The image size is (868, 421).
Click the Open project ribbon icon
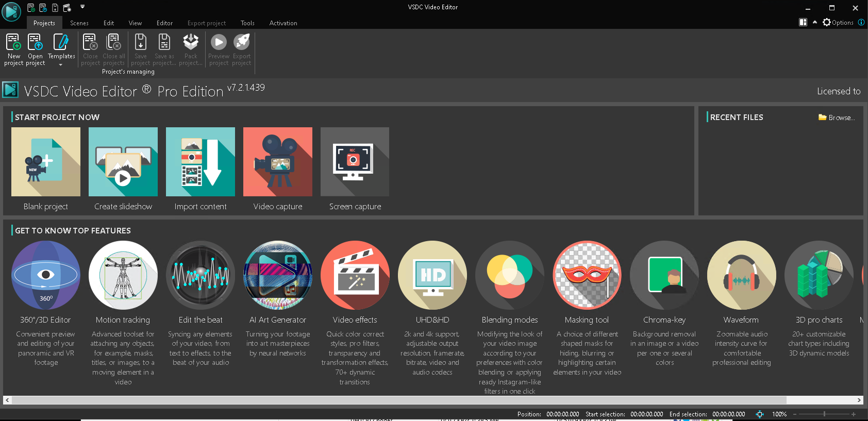pyautogui.click(x=35, y=42)
